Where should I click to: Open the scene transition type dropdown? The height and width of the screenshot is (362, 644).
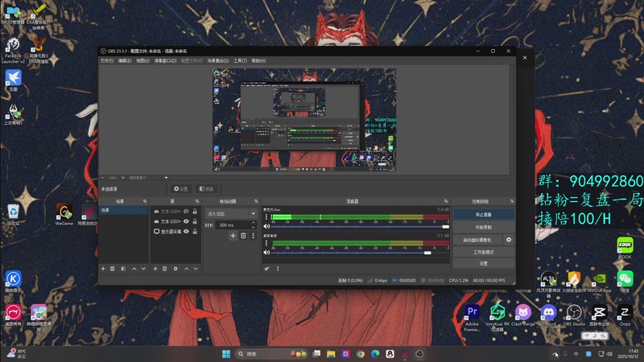[231, 214]
